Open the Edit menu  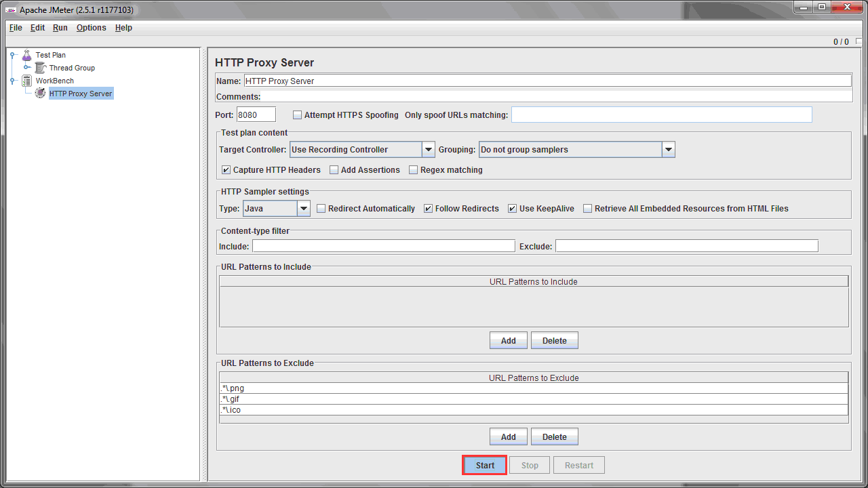37,28
